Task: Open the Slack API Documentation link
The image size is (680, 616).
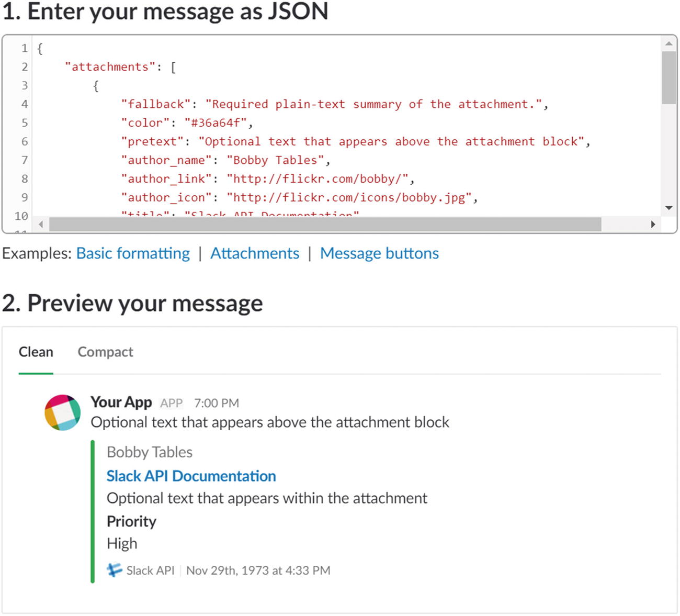Action: point(191,476)
